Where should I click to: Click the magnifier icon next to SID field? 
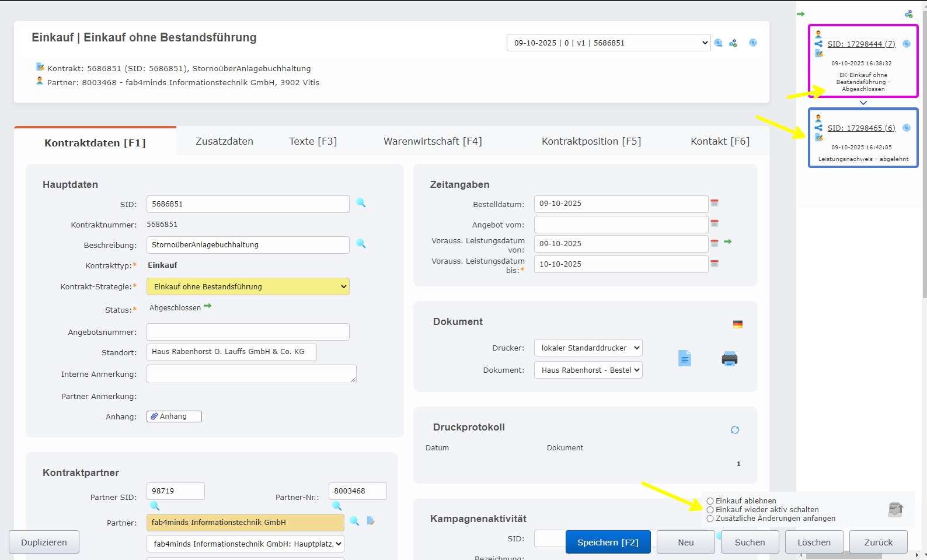(x=361, y=203)
